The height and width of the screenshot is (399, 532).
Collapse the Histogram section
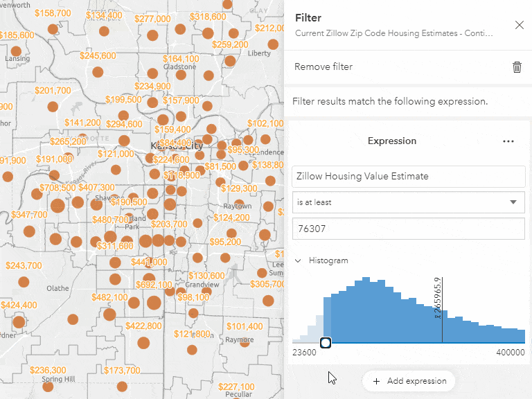pos(299,260)
